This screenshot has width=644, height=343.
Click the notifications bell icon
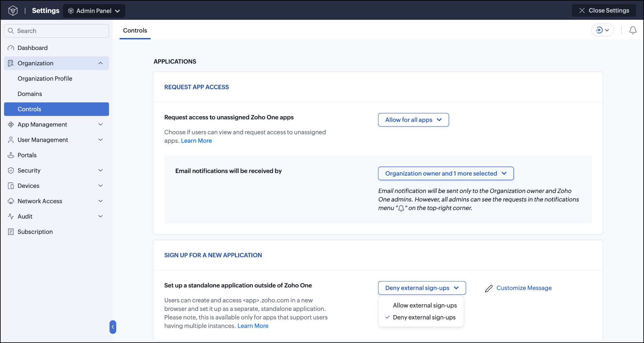(x=633, y=30)
